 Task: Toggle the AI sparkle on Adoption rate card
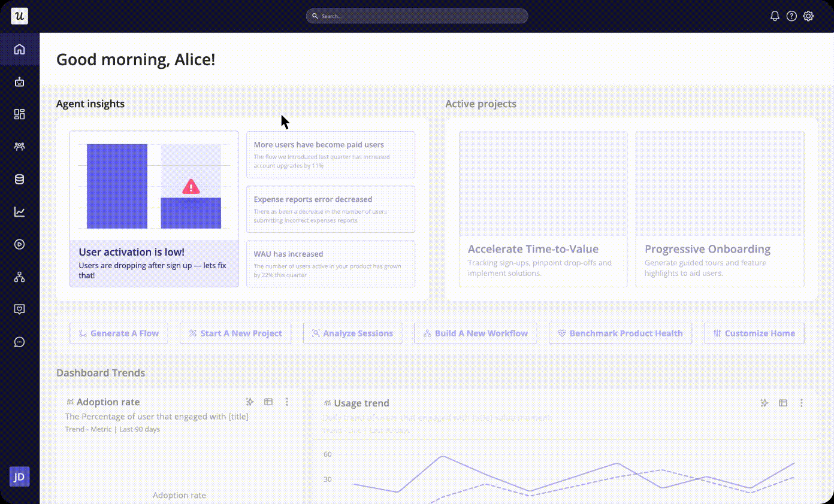point(250,402)
